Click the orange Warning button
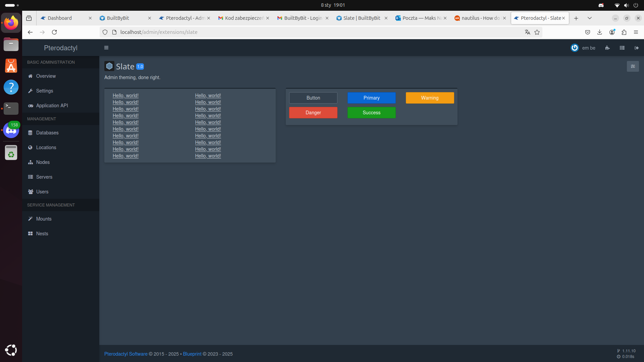The image size is (644, 362). point(430,98)
